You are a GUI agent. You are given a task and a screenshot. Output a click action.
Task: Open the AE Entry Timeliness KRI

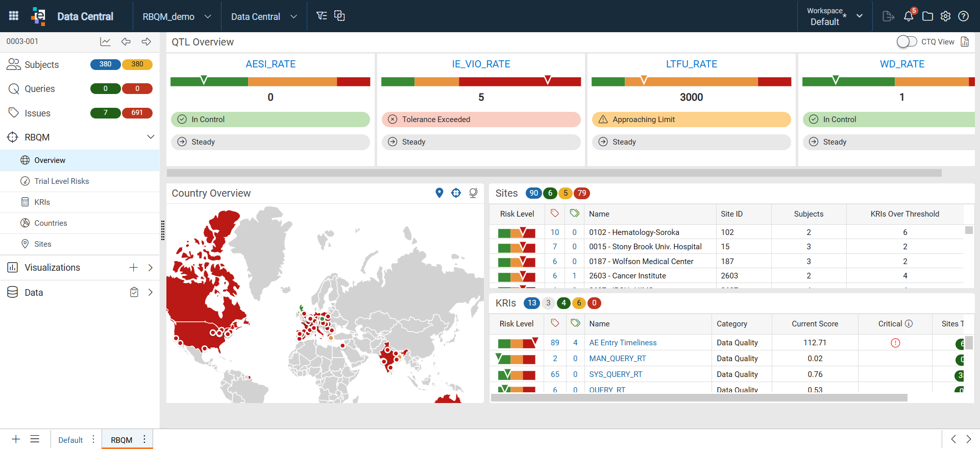[x=623, y=343]
